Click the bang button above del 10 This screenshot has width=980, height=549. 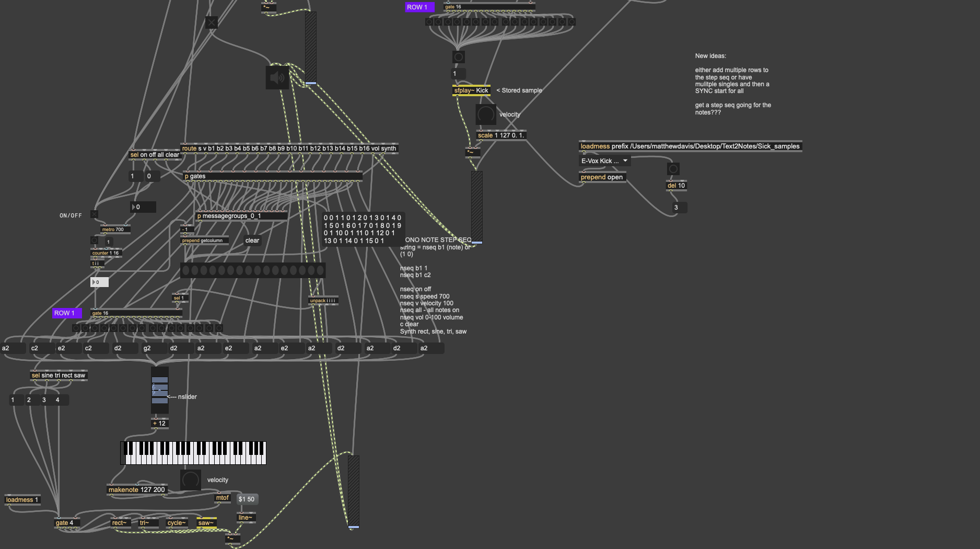tap(673, 169)
